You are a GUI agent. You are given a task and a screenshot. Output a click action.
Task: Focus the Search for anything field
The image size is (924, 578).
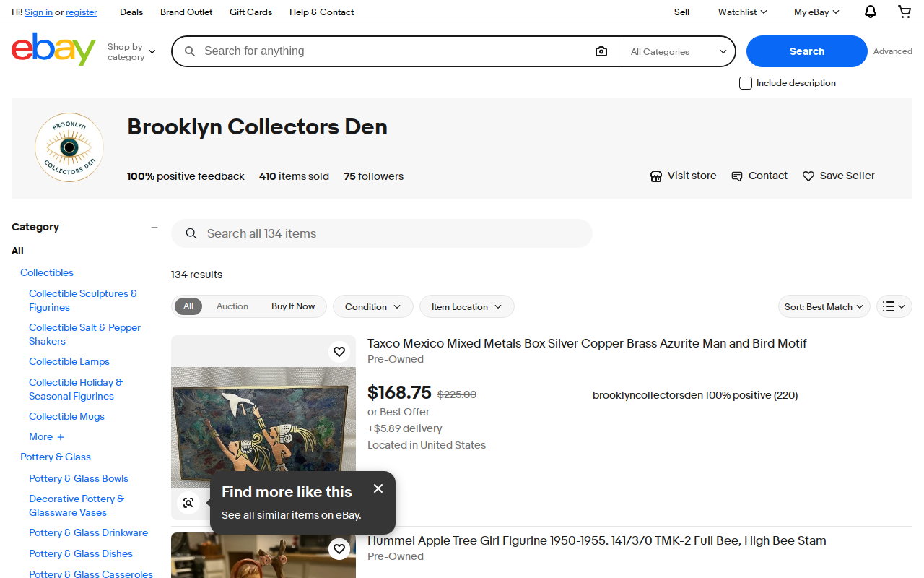[x=393, y=51]
